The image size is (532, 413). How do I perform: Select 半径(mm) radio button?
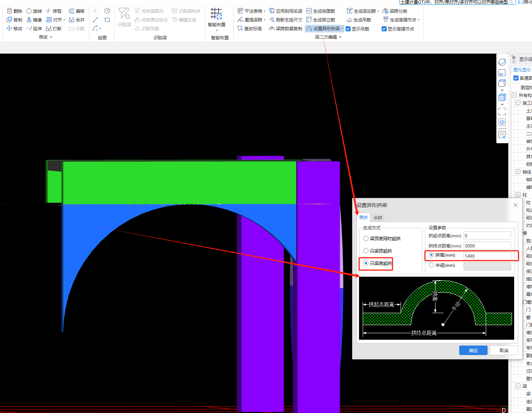[431, 265]
